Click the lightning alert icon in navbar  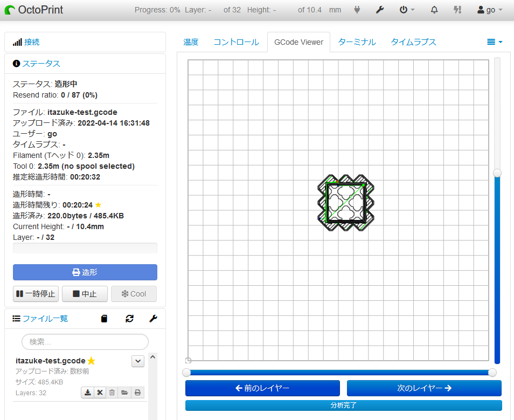[457, 10]
